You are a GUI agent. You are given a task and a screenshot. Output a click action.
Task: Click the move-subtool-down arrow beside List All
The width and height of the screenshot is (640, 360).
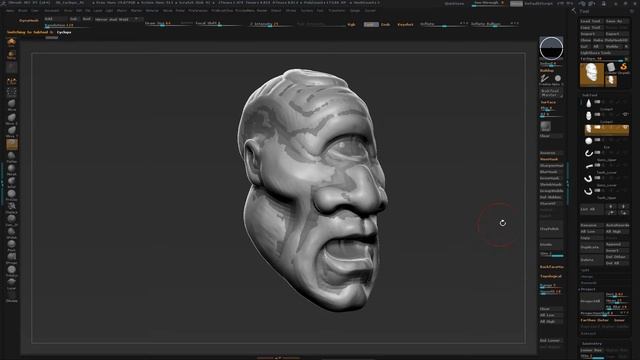[x=624, y=207]
